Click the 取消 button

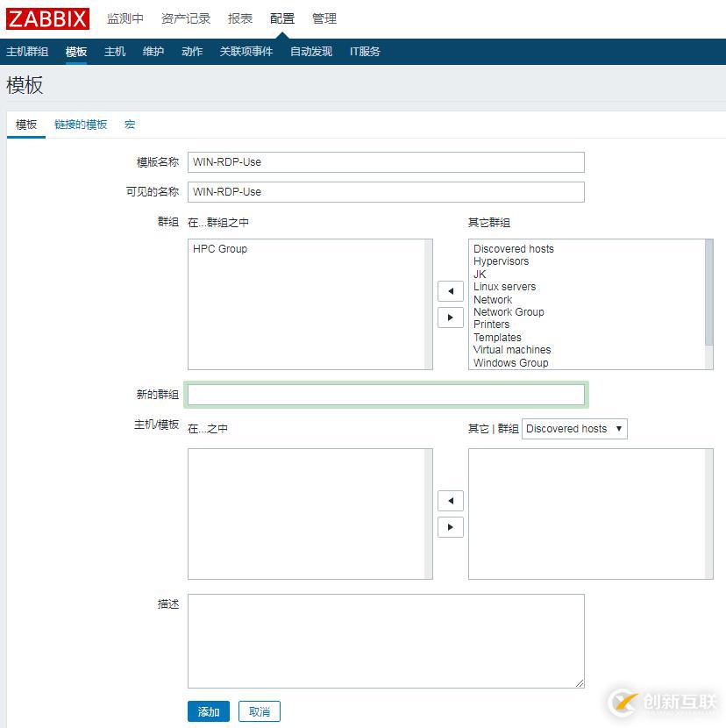pos(259,711)
